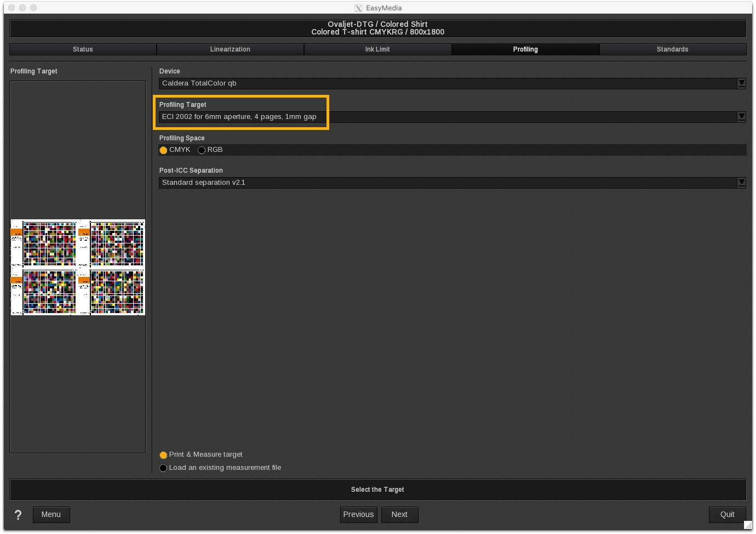Switch to the Linearization tab
This screenshot has width=756, height=534.
pyautogui.click(x=230, y=49)
